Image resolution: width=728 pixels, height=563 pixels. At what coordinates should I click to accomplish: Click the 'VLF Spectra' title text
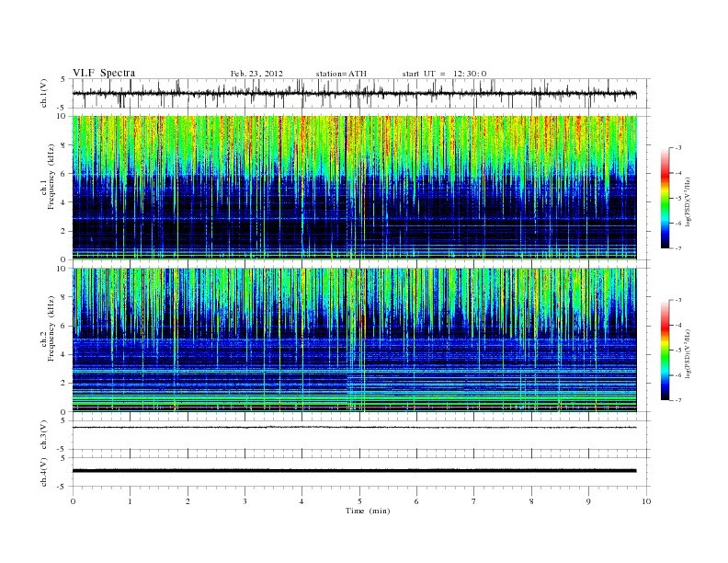[104, 73]
